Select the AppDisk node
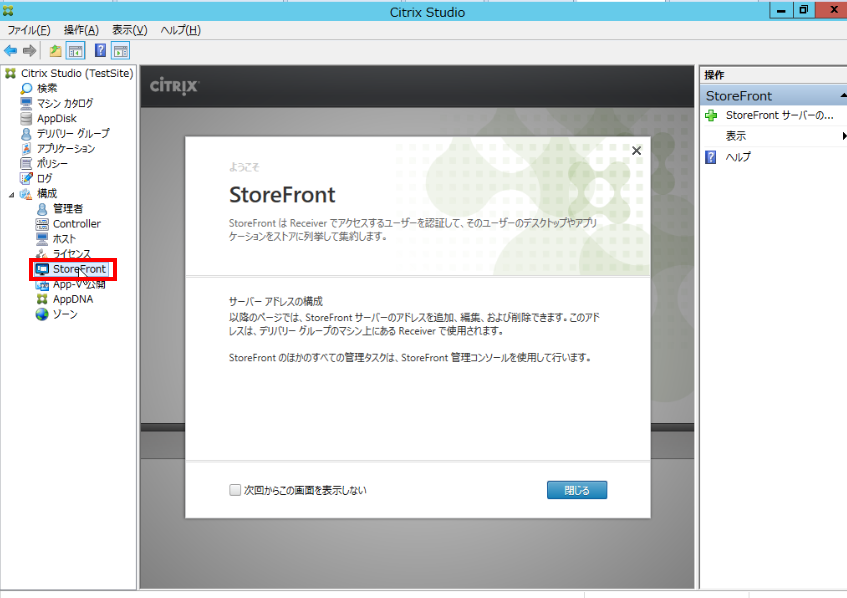This screenshot has width=847, height=598. 57,118
